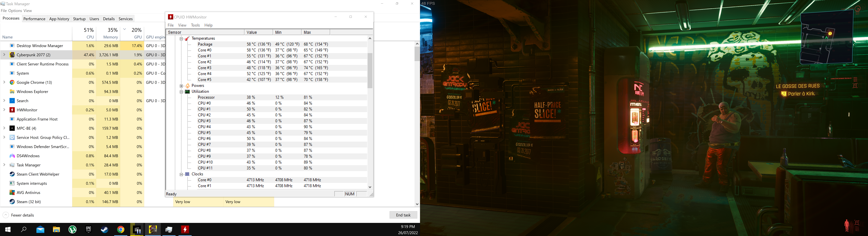Open the Task Manager Options menu
This screenshot has height=236, width=868.
pos(15,11)
